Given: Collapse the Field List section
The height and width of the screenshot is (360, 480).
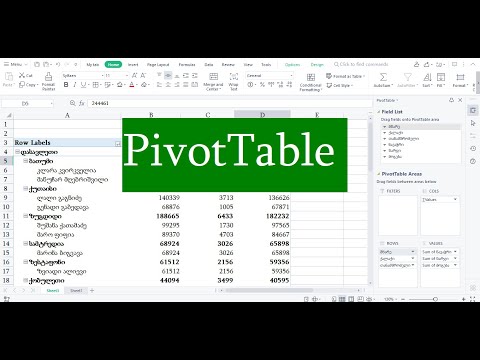Looking at the screenshot, I should [x=379, y=112].
